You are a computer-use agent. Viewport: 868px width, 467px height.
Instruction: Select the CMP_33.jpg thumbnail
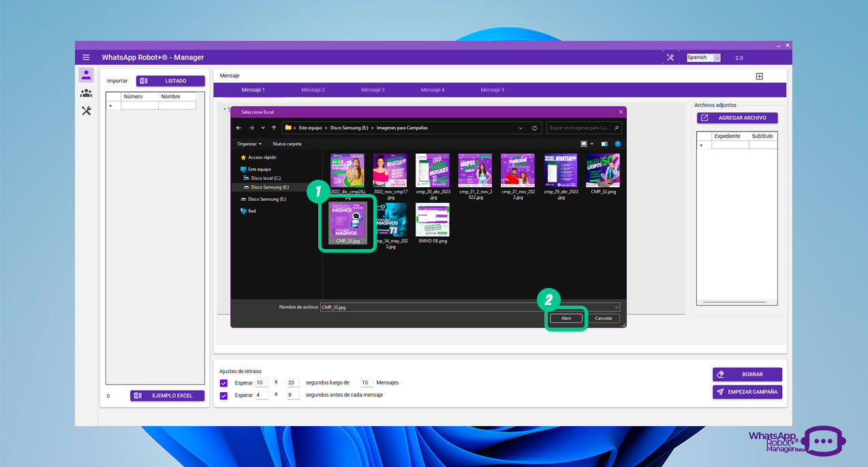tap(347, 220)
